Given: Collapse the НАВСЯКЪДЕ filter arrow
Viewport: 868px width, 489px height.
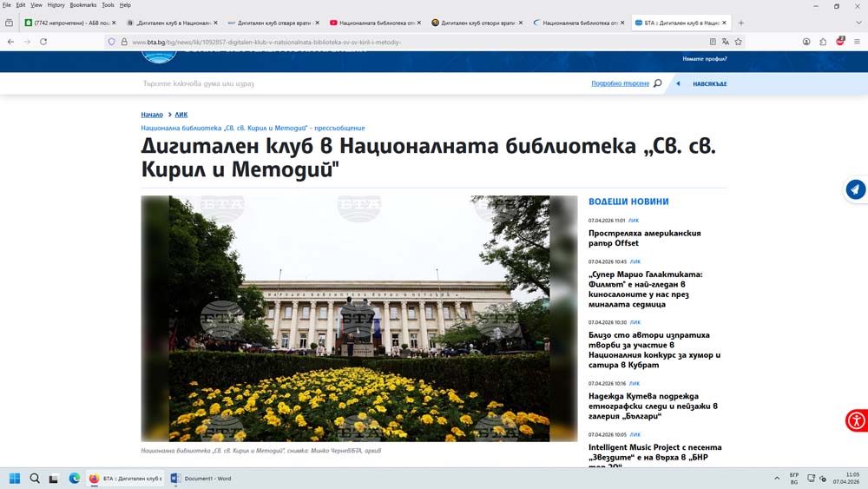Looking at the screenshot, I should pos(678,83).
